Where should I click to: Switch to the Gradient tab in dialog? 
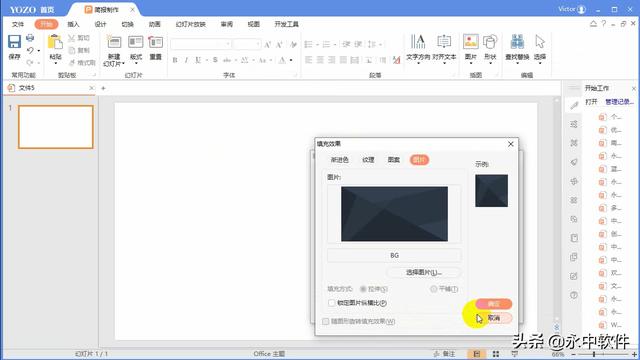tap(339, 160)
